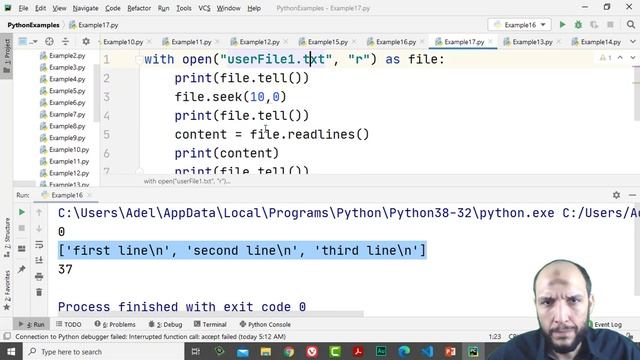Stop process icon in Run panel
Viewport: 640px width, 360px height.
(x=22, y=228)
